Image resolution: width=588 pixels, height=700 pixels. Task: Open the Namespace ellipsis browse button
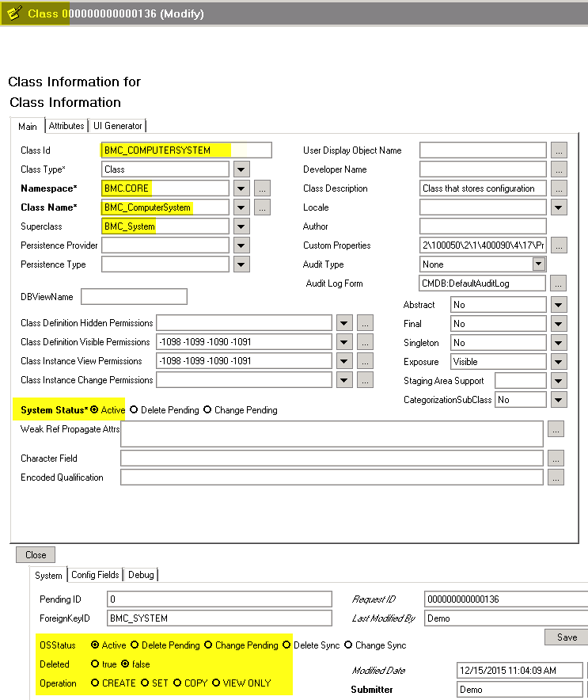(x=262, y=188)
